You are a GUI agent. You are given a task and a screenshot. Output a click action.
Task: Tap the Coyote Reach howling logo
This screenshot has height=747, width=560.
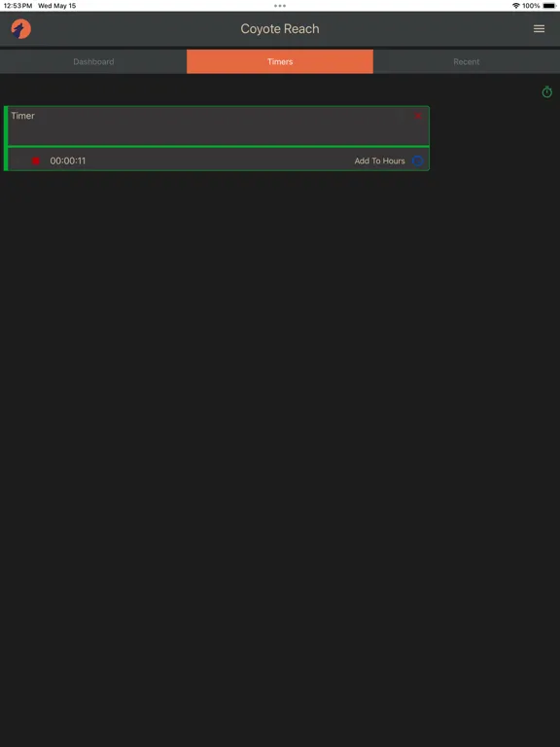pyautogui.click(x=21, y=29)
